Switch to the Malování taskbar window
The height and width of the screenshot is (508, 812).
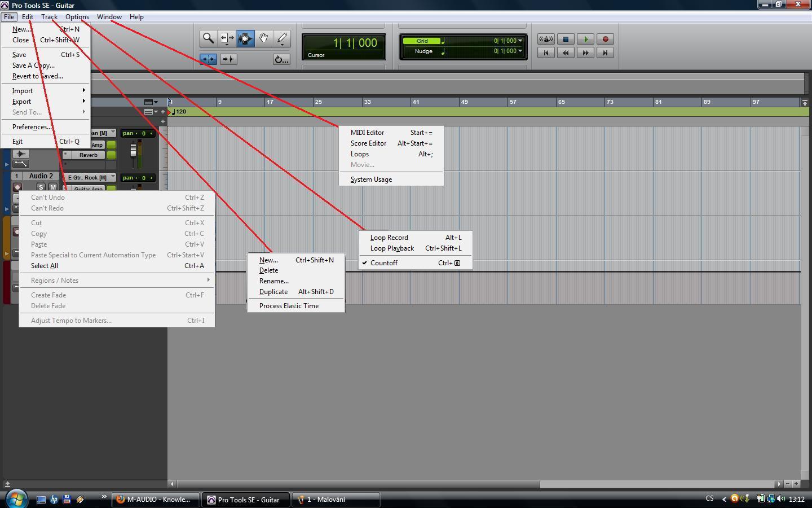click(x=336, y=500)
